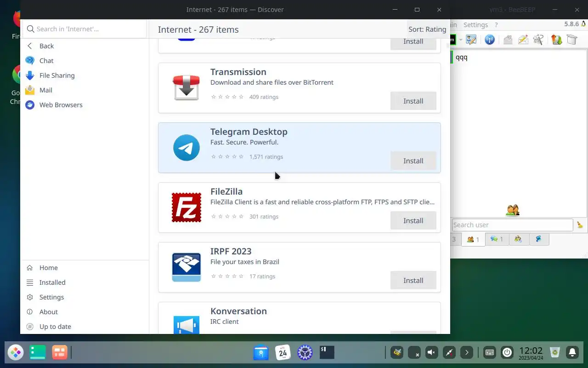Screen dimensions: 588x368
Task: Check the Up to date status entry
Action: coord(85,327)
